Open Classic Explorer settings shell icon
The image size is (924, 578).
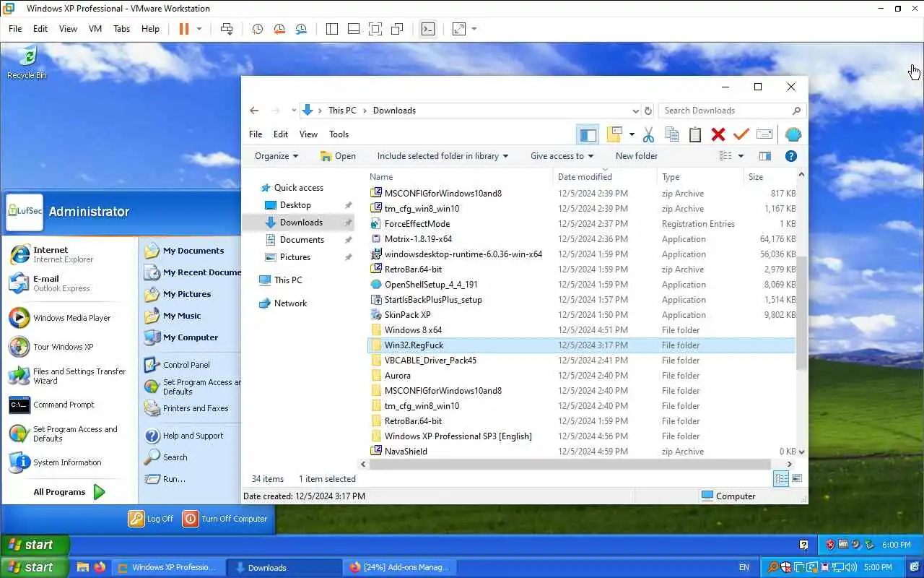[793, 134]
